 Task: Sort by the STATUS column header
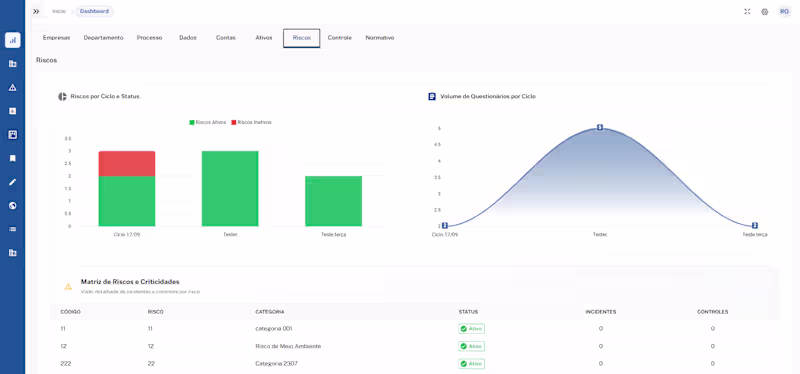pyautogui.click(x=468, y=312)
